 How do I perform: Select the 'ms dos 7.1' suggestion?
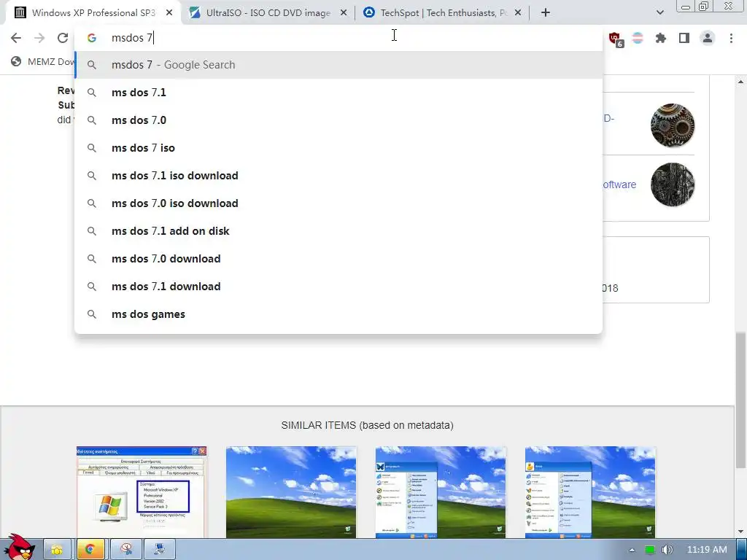pyautogui.click(x=338, y=93)
